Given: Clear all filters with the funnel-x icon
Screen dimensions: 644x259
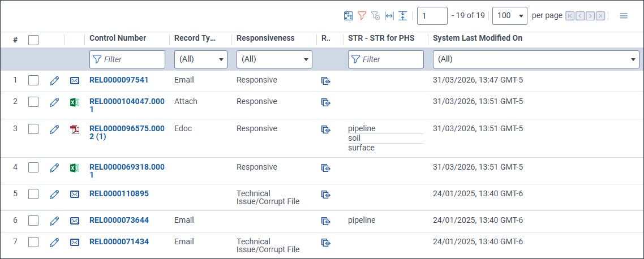Looking at the screenshot, I should point(375,16).
